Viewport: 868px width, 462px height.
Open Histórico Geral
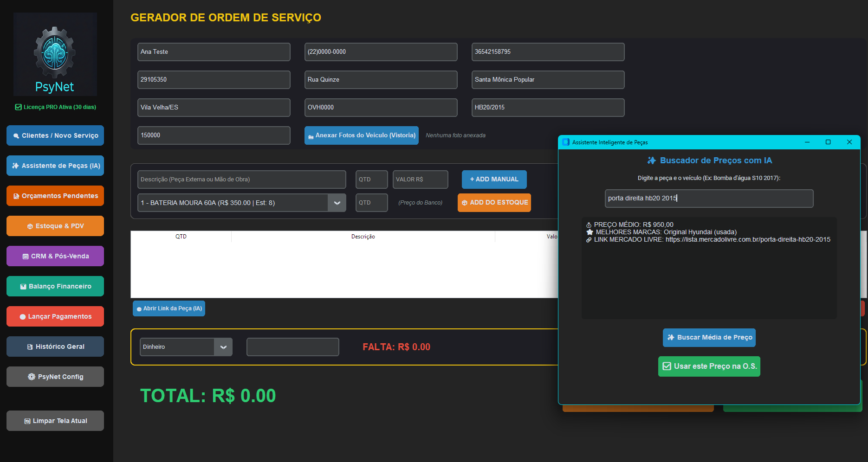[x=55, y=346]
